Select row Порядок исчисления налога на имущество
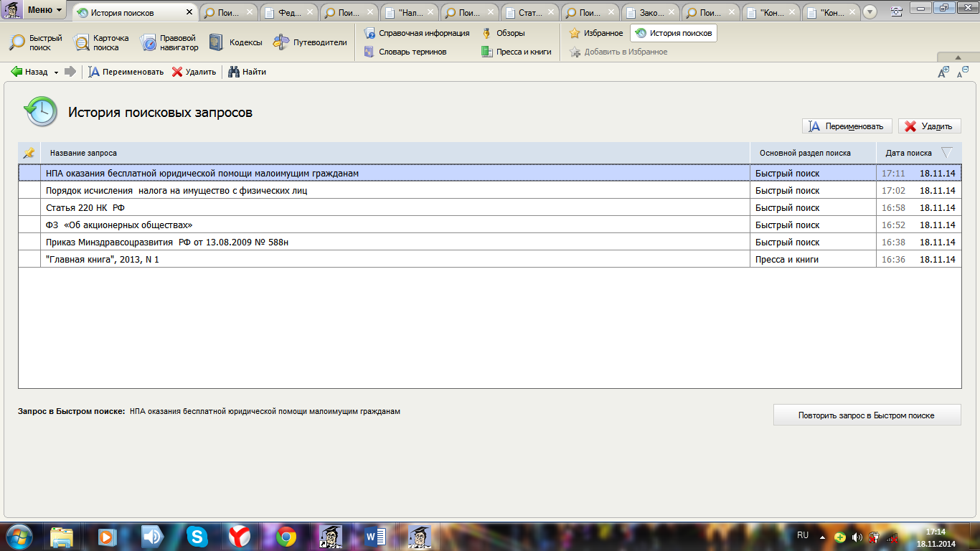The image size is (980, 551). [489, 190]
